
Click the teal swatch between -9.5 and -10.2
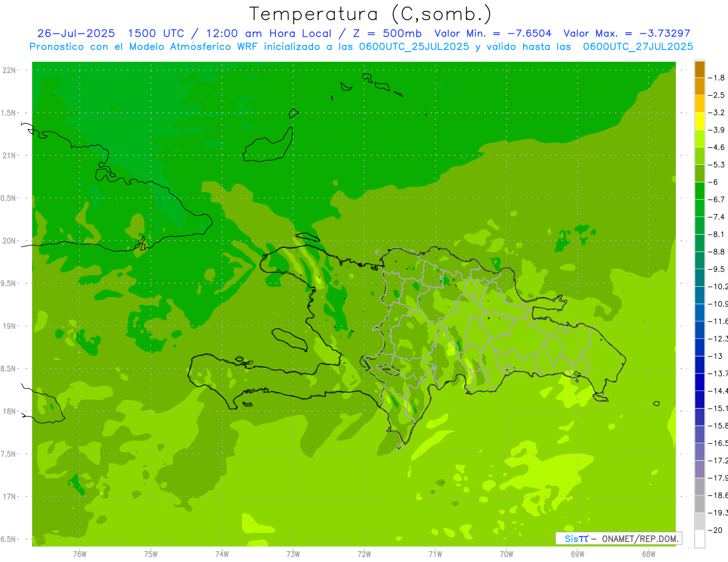pos(699,278)
